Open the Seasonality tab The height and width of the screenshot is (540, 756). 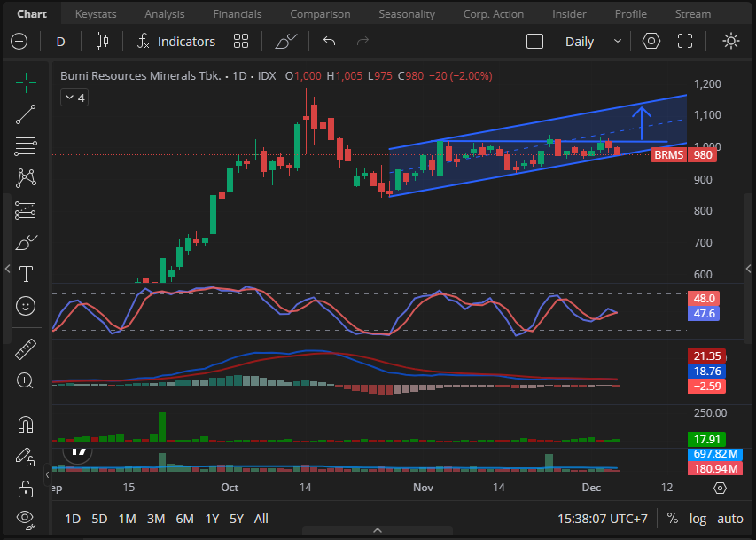[406, 14]
